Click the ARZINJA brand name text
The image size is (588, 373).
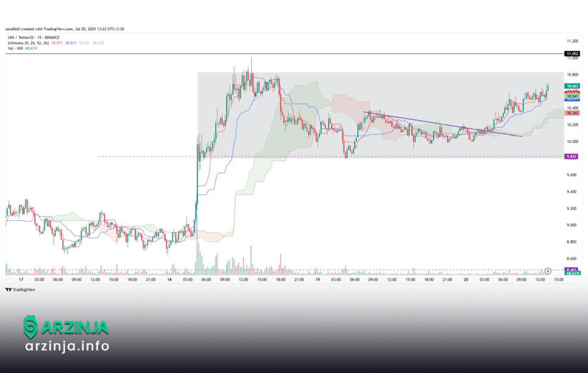tap(74, 327)
